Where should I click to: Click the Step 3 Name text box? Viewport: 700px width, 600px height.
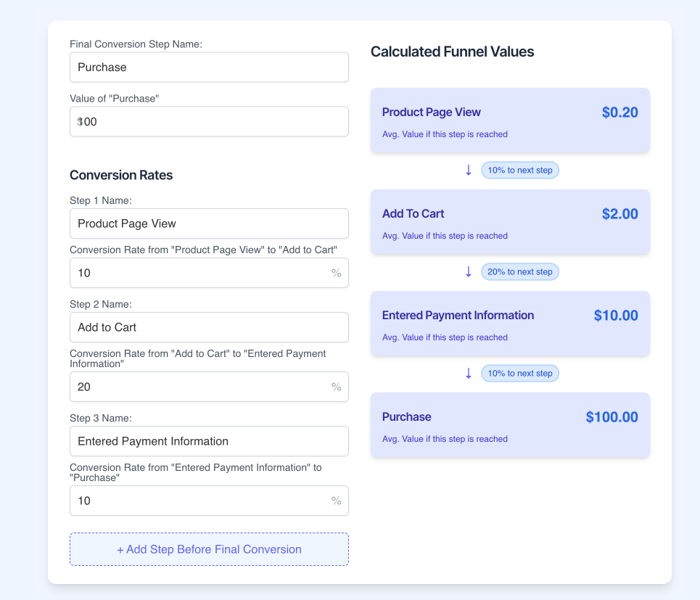point(209,441)
